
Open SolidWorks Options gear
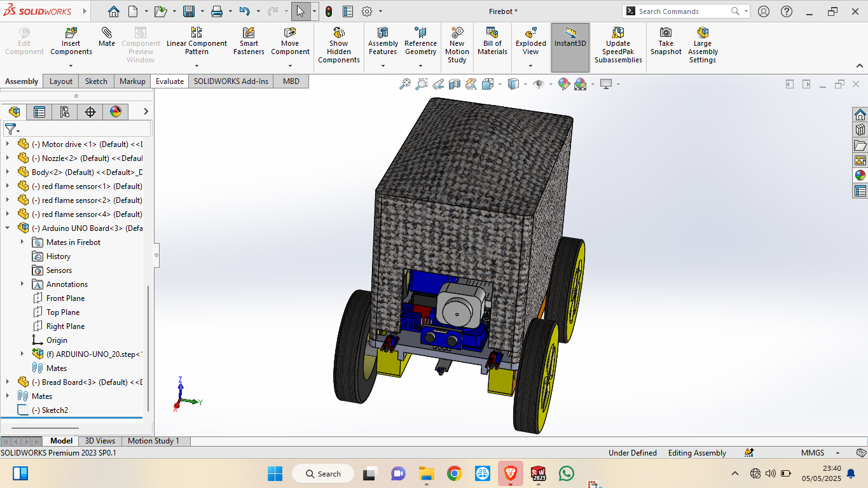pyautogui.click(x=367, y=11)
